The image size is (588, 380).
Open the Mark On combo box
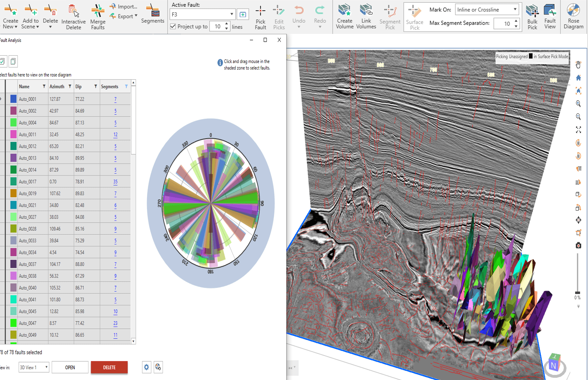(x=514, y=9)
